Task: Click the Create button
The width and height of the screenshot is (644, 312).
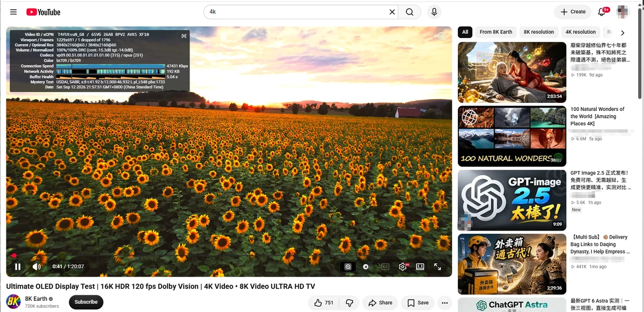Action: pyautogui.click(x=573, y=12)
